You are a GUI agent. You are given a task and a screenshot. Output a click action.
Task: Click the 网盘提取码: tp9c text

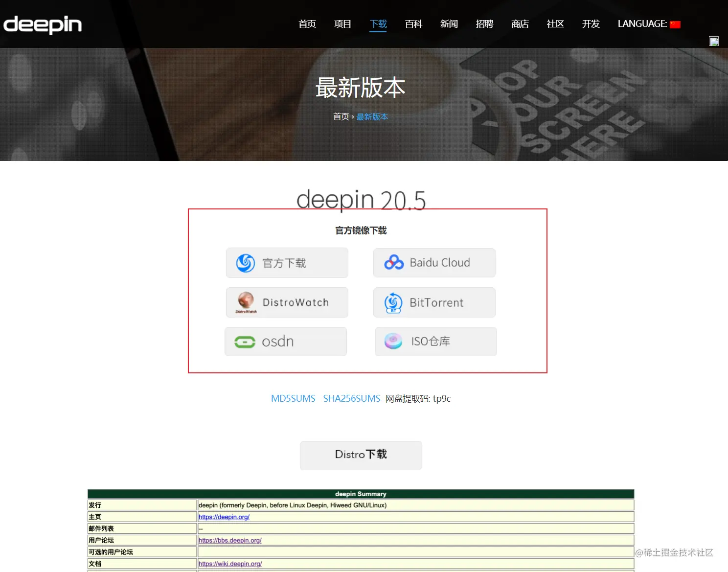click(x=418, y=399)
